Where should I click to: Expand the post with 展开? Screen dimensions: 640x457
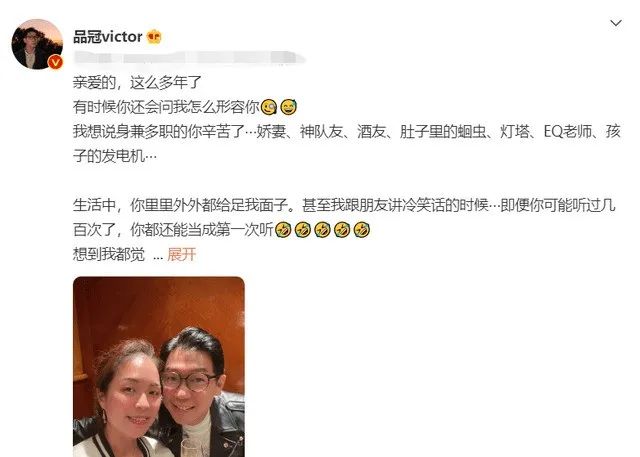(x=182, y=254)
